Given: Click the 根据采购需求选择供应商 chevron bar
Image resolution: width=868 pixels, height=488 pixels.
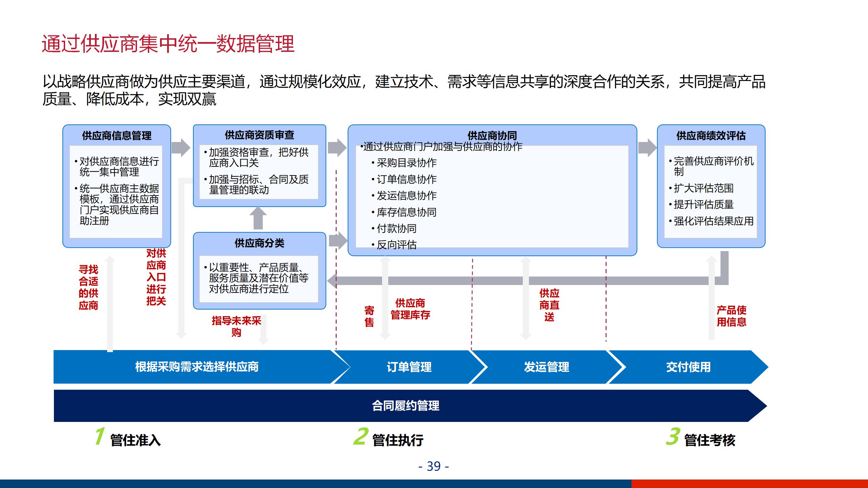Looking at the screenshot, I should pyautogui.click(x=197, y=367).
